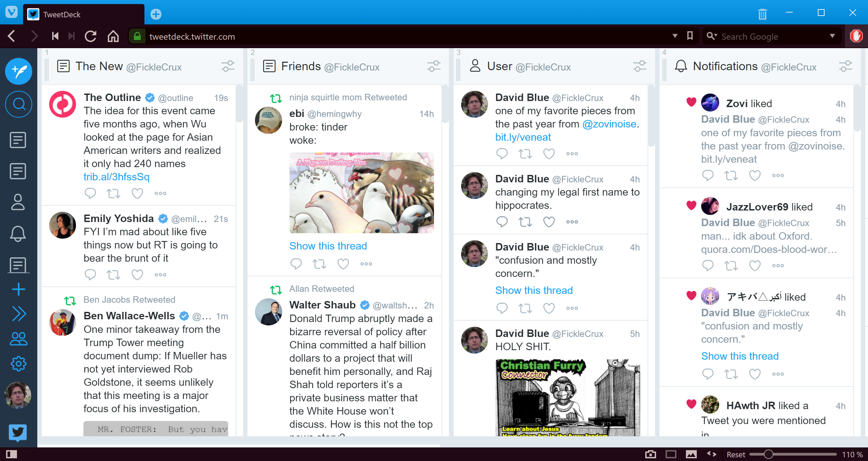Open more actions on the hippocrates tweet
Screen dimensions: 868x461
pyautogui.click(x=572, y=222)
